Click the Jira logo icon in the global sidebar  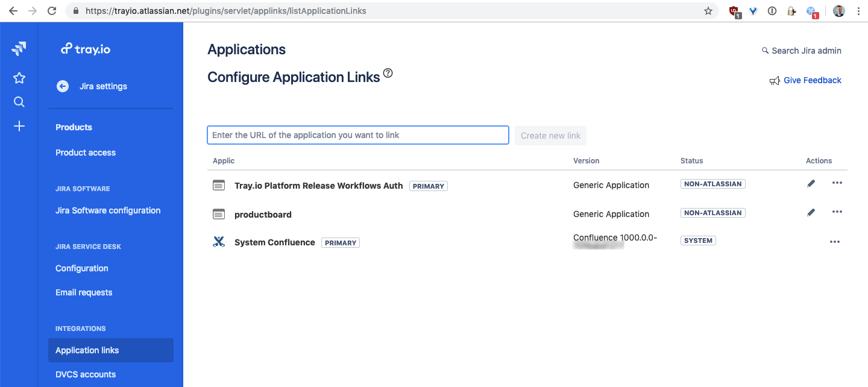(x=19, y=49)
